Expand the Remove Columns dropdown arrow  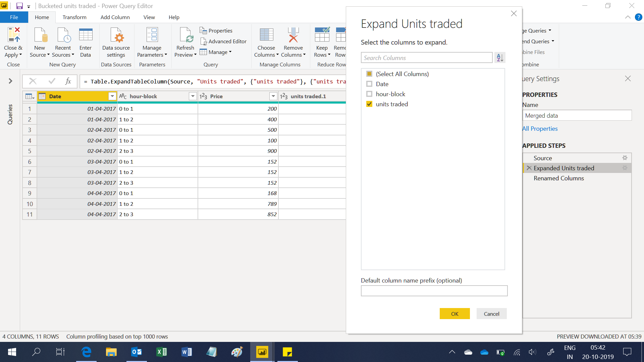304,55
